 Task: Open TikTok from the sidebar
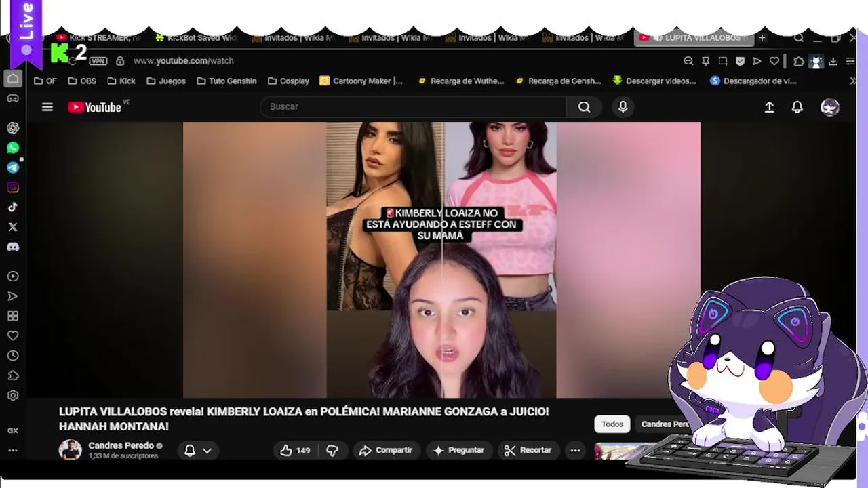(13, 207)
